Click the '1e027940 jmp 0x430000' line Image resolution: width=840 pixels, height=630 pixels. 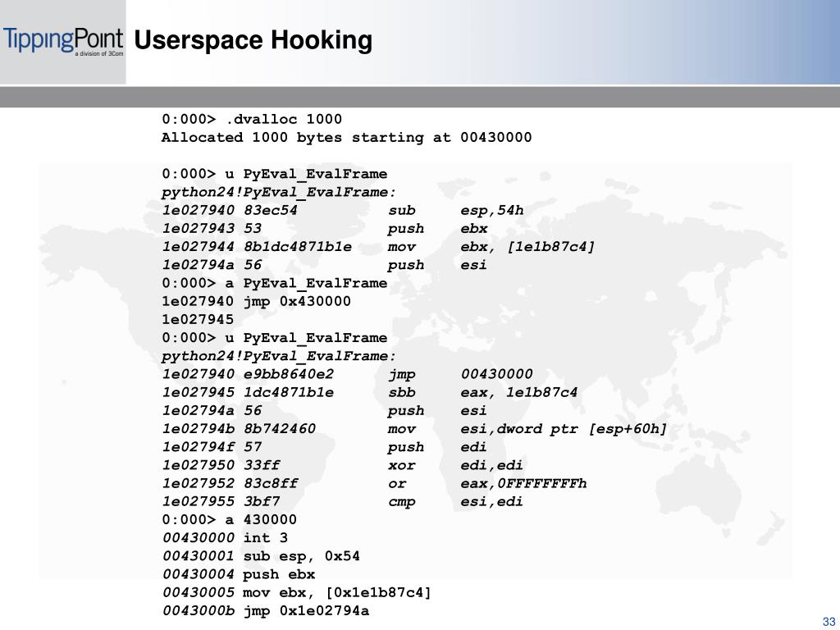point(256,301)
